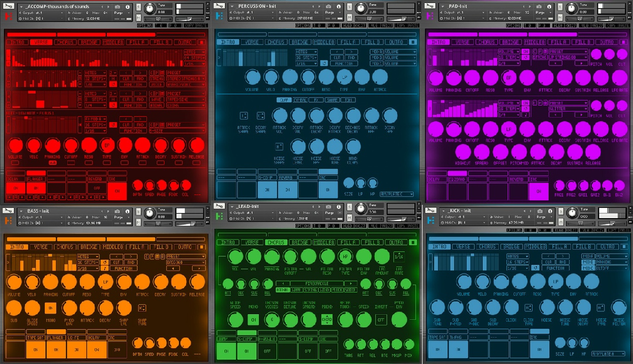Open the DNCS360 preset dropdown on BASS
Screen dimensions: 633x364
tap(185, 262)
